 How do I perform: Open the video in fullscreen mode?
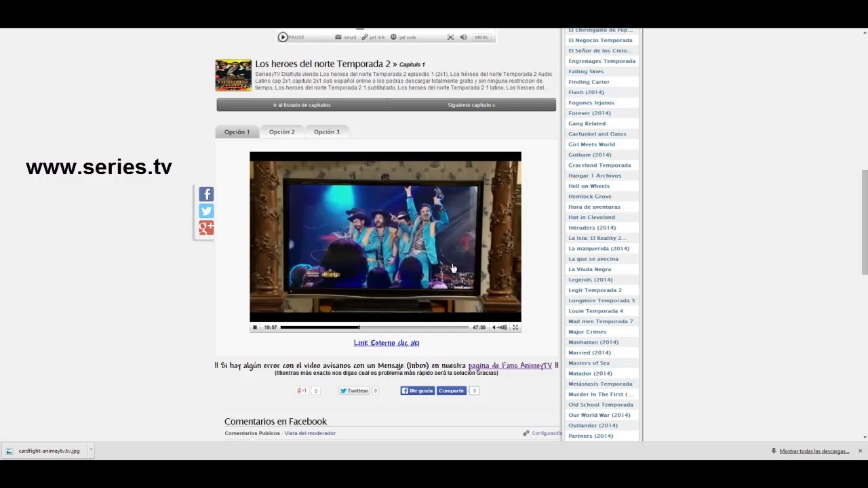pos(515,327)
